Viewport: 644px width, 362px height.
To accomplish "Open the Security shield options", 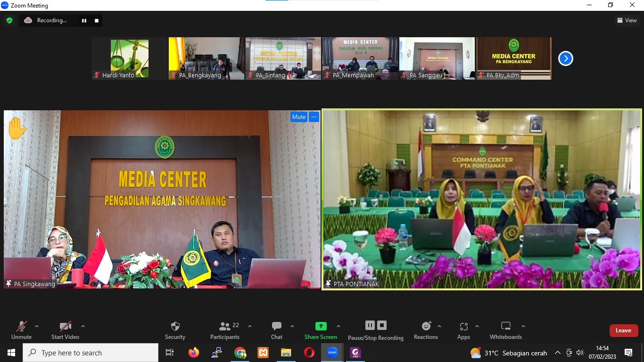I will coord(175,330).
